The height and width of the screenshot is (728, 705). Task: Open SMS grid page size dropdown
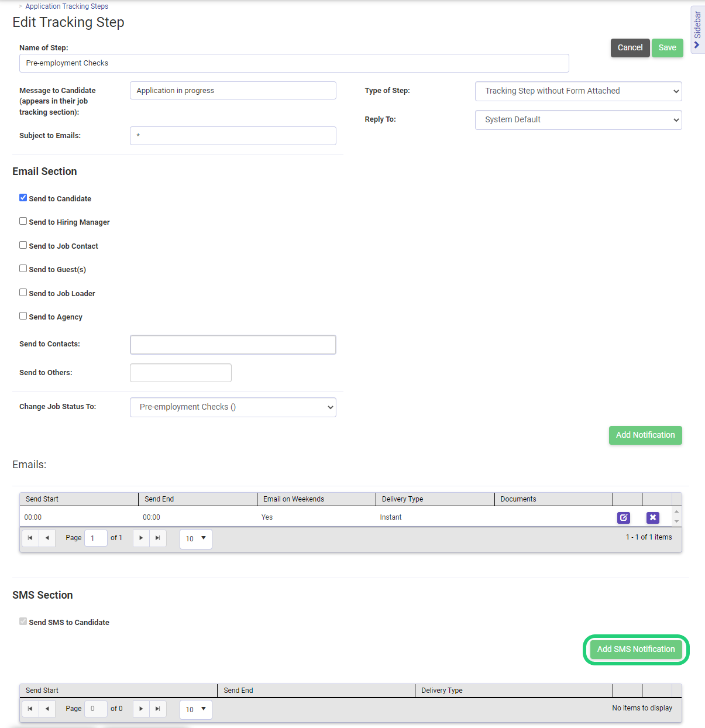tap(196, 709)
